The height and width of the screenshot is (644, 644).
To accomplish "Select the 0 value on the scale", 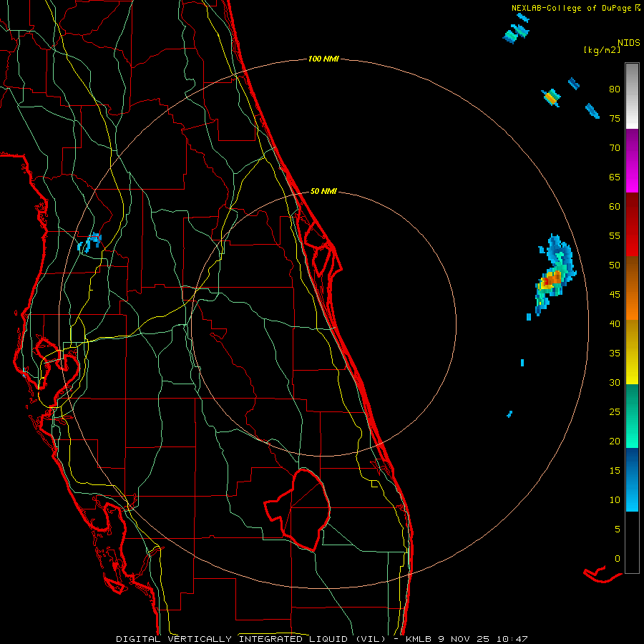I will [618, 559].
